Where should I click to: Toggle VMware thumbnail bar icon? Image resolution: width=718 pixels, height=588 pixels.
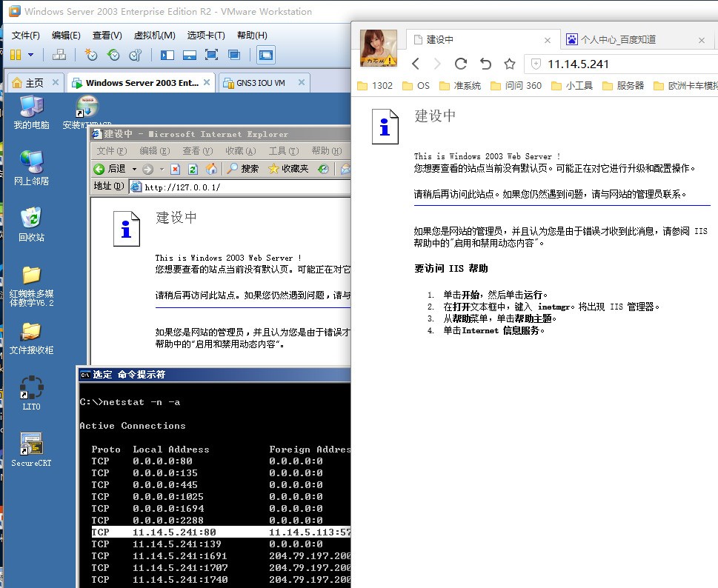click(x=190, y=56)
